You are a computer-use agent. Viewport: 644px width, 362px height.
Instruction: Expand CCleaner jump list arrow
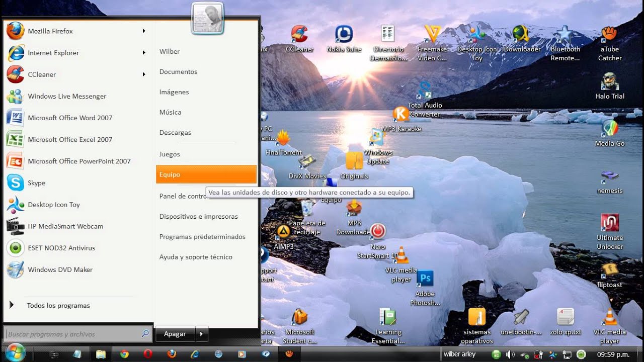click(x=144, y=74)
